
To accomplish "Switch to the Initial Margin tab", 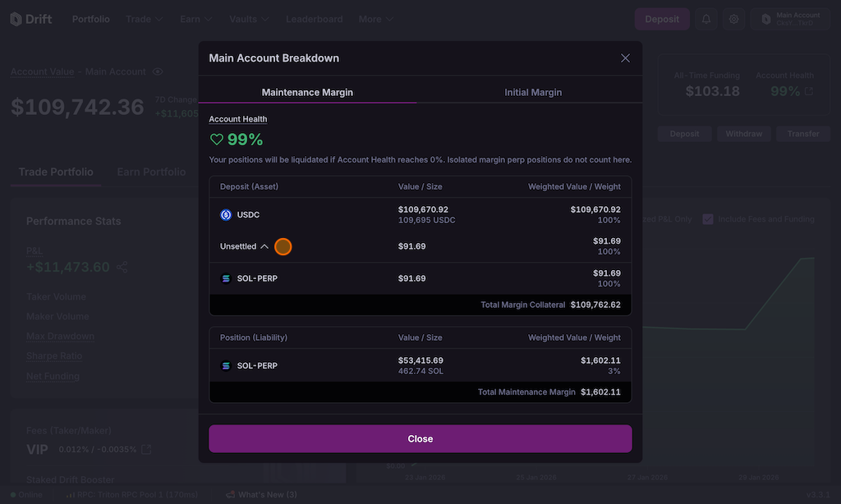I will click(533, 92).
